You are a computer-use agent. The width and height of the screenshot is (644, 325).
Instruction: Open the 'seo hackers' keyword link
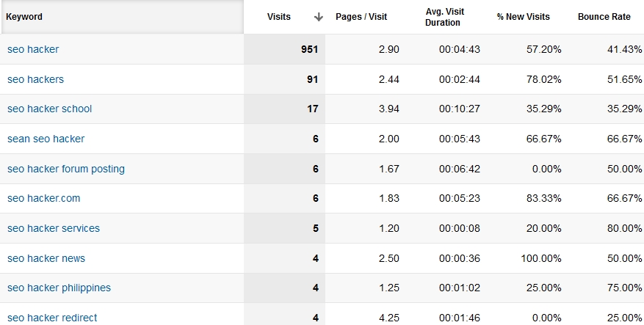[35, 79]
